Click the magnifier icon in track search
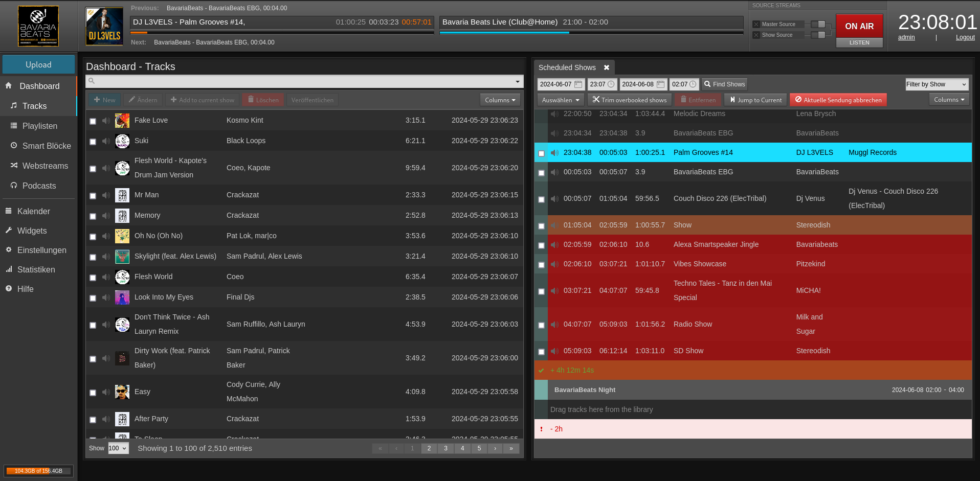Viewport: 980px width, 481px height. 92,81
